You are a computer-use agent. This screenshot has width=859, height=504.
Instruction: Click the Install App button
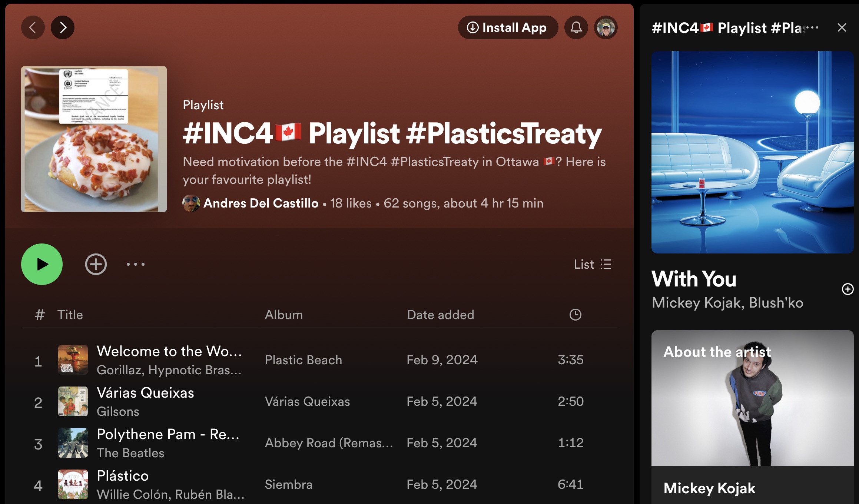coord(508,27)
